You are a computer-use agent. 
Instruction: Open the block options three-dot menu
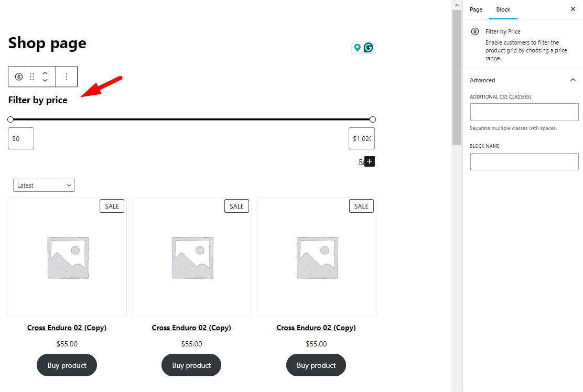pyautogui.click(x=67, y=77)
